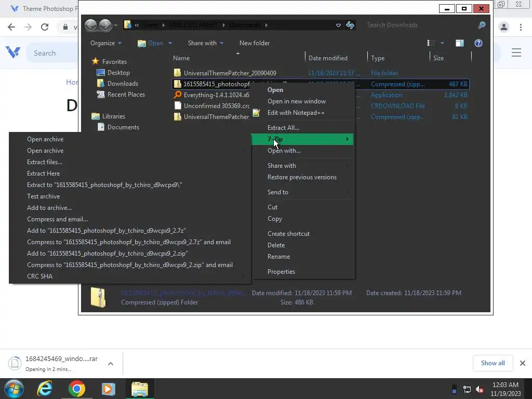Open Chrome three-dot menu
Image resolution: width=532 pixels, height=399 pixels.
coord(521,27)
